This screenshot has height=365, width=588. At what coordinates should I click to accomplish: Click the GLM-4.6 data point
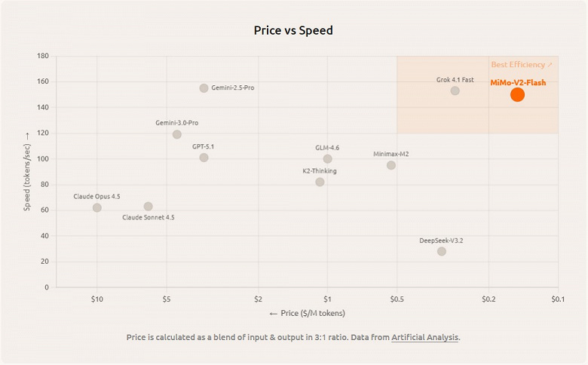point(327,159)
